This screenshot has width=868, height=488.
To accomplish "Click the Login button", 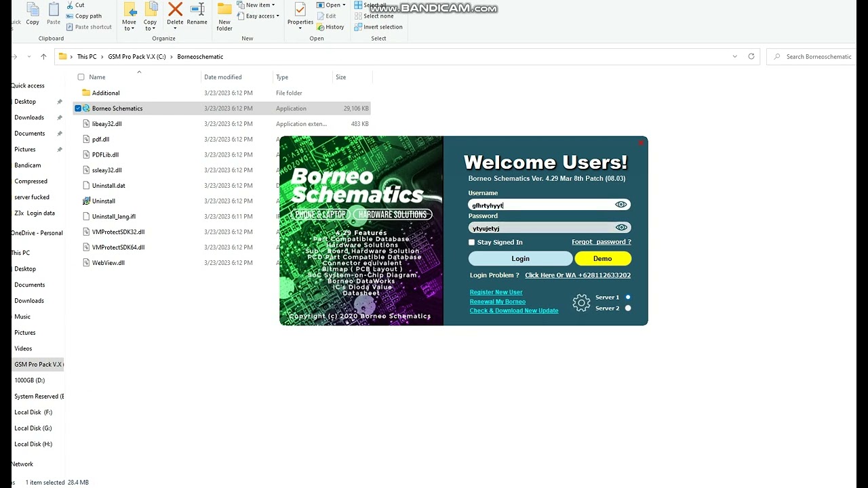I will [520, 258].
